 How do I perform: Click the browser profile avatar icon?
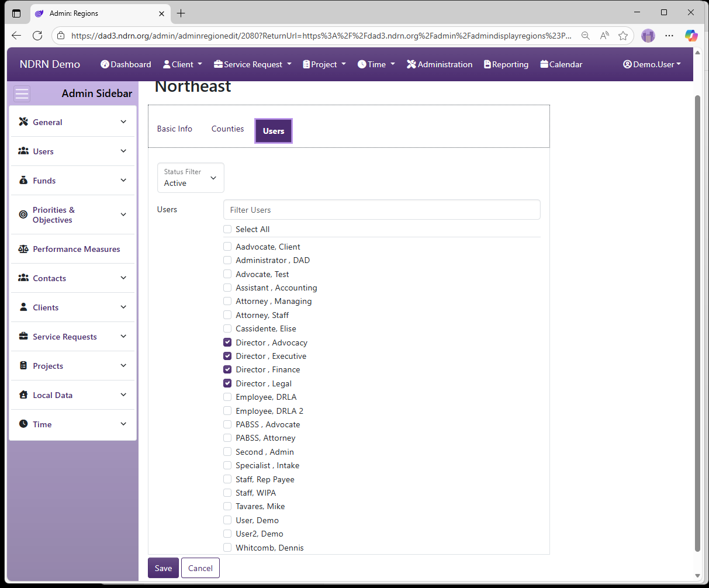click(648, 36)
